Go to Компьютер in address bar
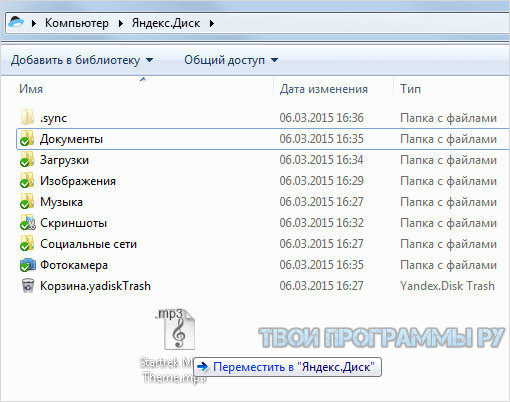 [x=77, y=23]
